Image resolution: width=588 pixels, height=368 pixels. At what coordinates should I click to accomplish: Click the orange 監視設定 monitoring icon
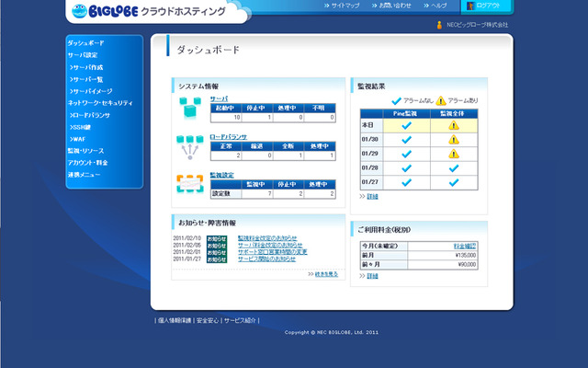coord(189,184)
